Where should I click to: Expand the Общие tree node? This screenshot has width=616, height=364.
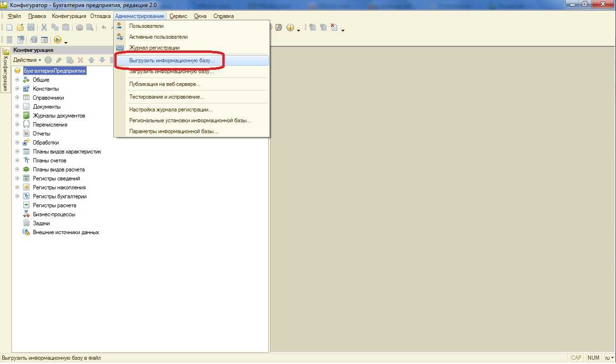(17, 80)
